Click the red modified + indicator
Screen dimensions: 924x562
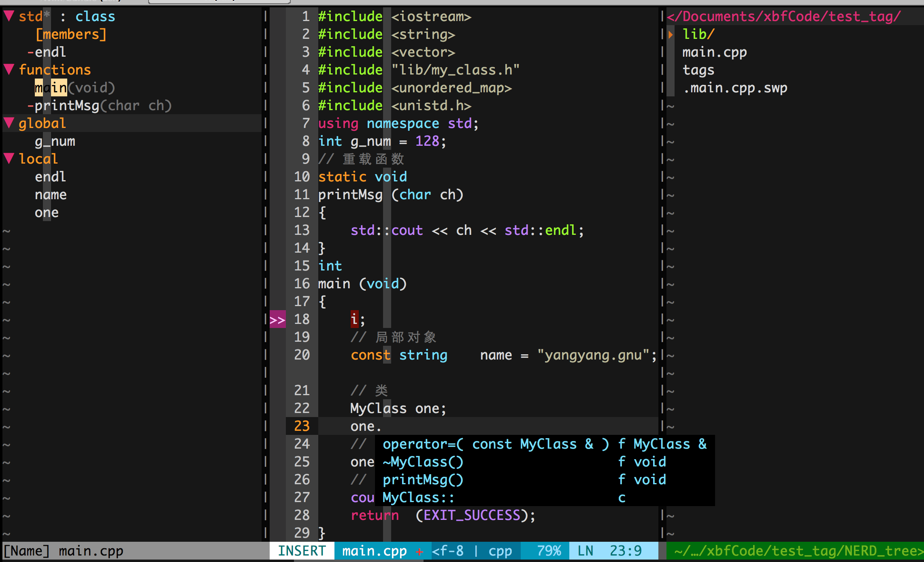pyautogui.click(x=419, y=551)
